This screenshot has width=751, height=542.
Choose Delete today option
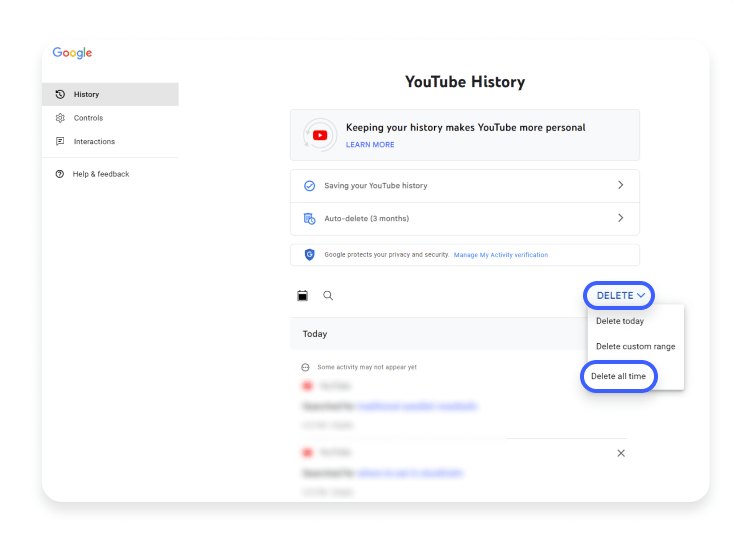[620, 321]
